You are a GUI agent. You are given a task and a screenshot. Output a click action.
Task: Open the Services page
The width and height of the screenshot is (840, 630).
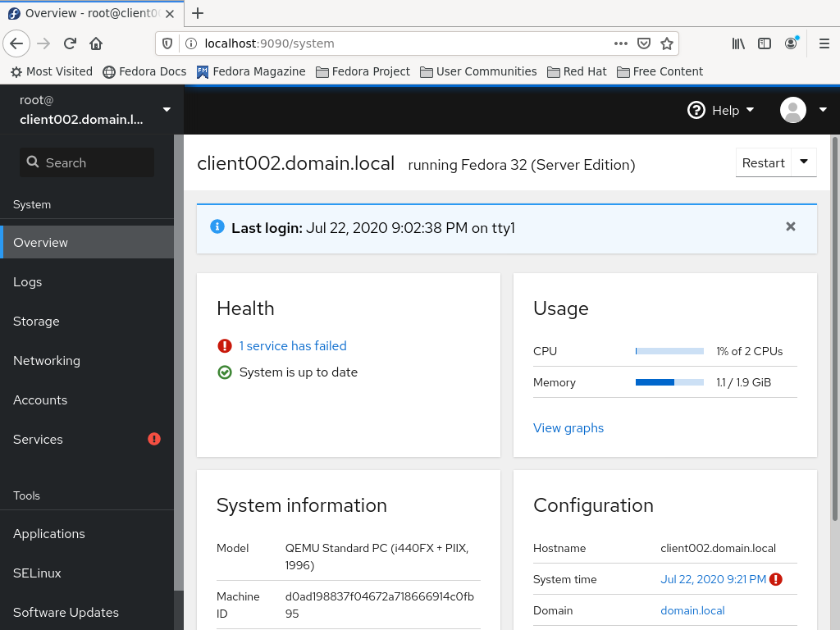(x=87, y=440)
